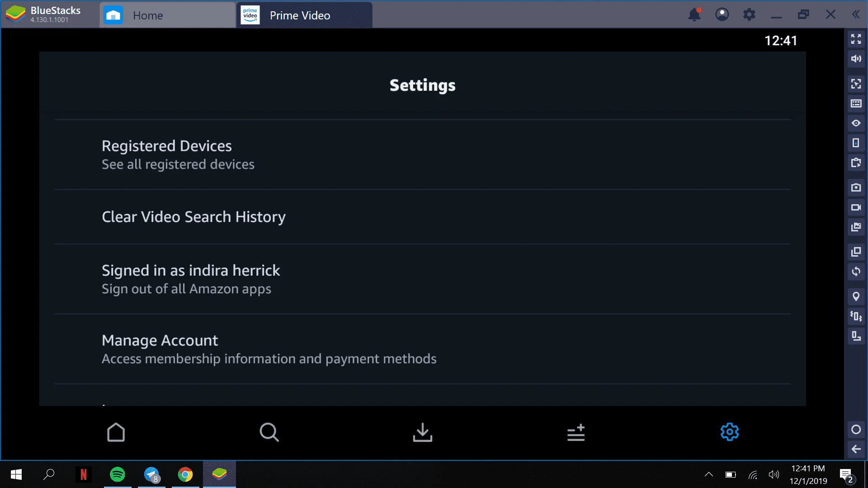Open Spotify from the taskbar

point(118,474)
